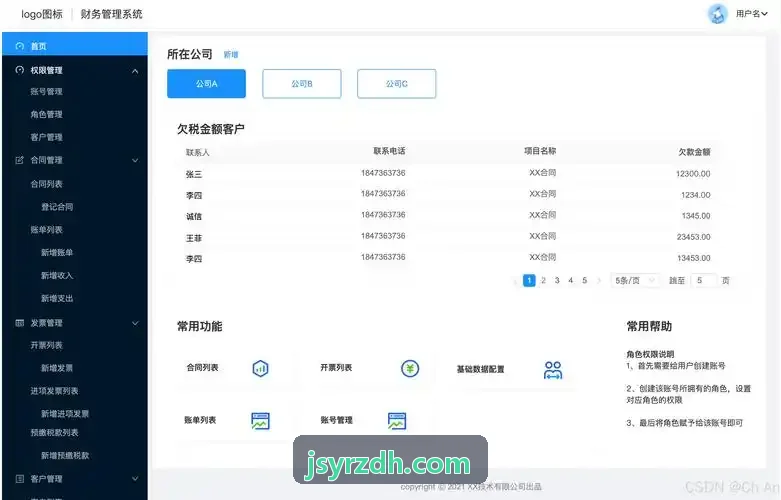The height and width of the screenshot is (500, 781).
Task: Open the 基础数据配置 shortcut label
Action: point(481,370)
